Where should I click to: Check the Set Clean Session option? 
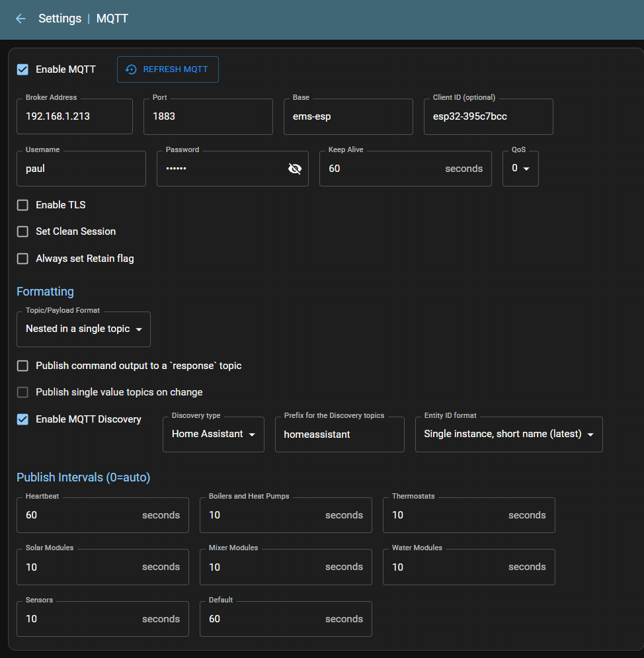click(x=22, y=231)
